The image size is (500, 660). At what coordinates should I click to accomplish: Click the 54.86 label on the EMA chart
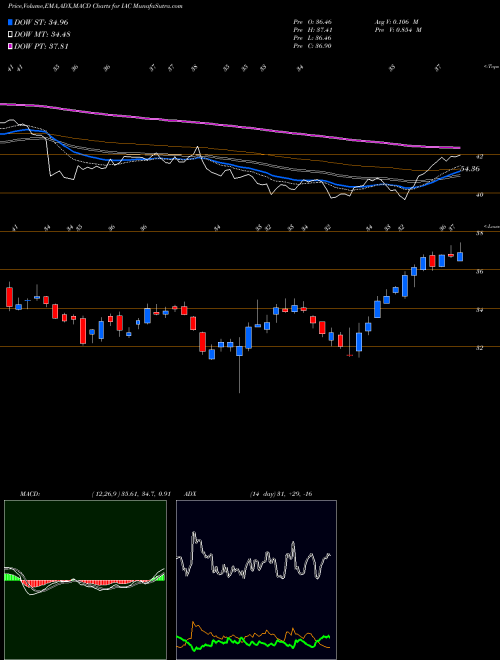(x=470, y=169)
